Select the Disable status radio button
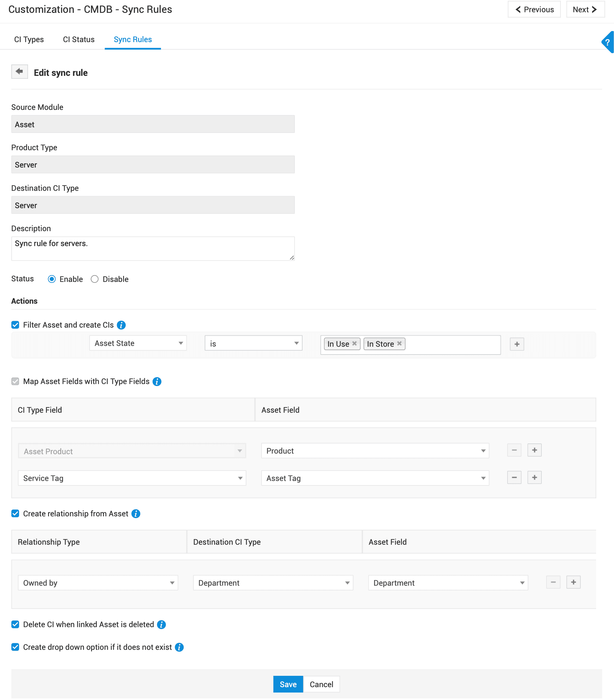Screen dimensions: 614x700 pyautogui.click(x=95, y=279)
